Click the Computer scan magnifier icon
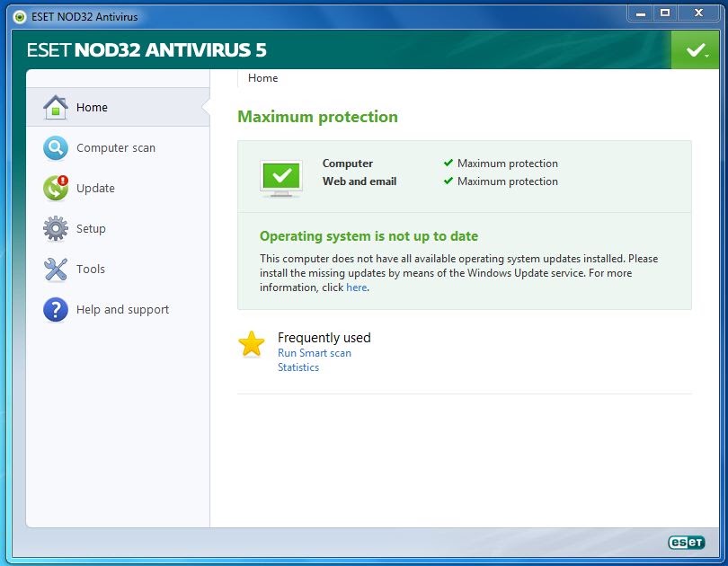The width and height of the screenshot is (728, 566). coord(56,148)
